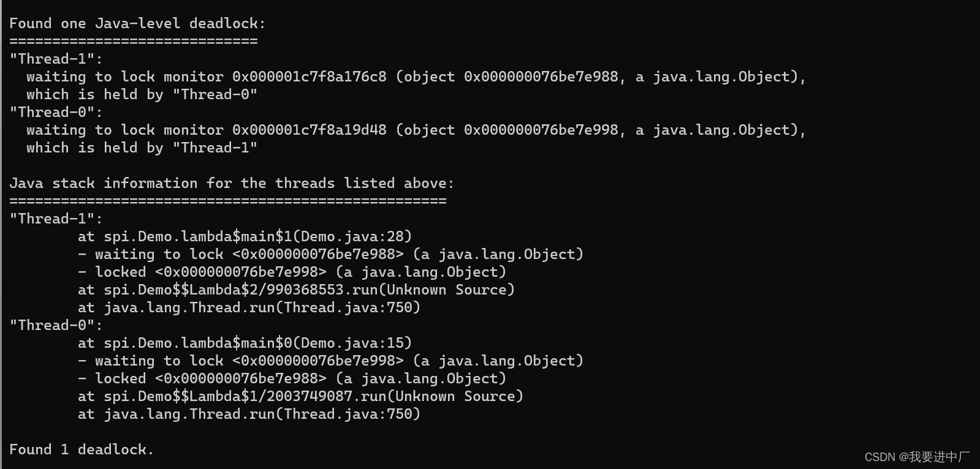The width and height of the screenshot is (980, 469).
Task: Click the "Thread-0": header above the Demo.java:15 frame
Action: click(x=56, y=326)
